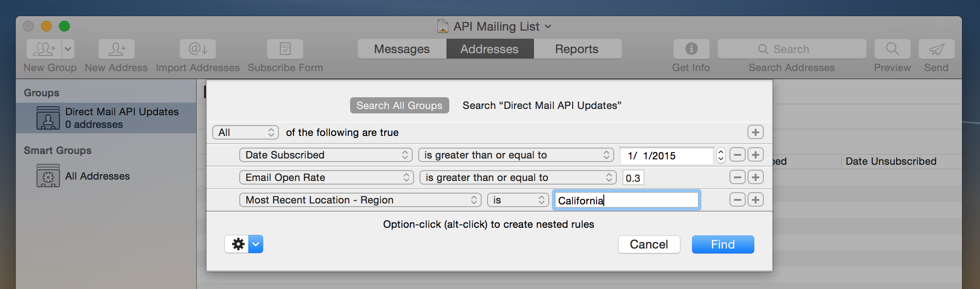The image size is (980, 289).
Task: Click the 0.3 value field
Action: point(633,178)
